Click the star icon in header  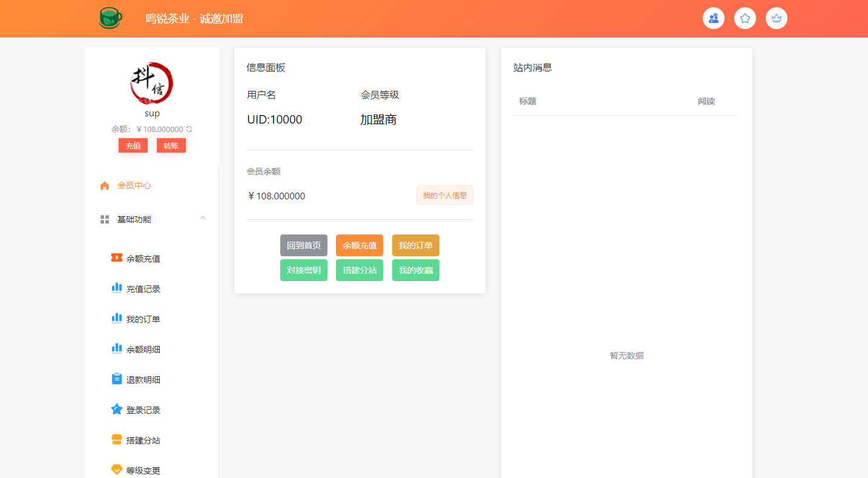click(745, 18)
